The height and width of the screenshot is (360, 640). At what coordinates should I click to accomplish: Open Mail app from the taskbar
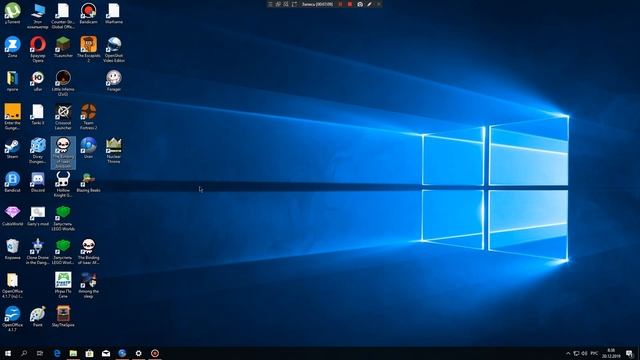pos(106,353)
